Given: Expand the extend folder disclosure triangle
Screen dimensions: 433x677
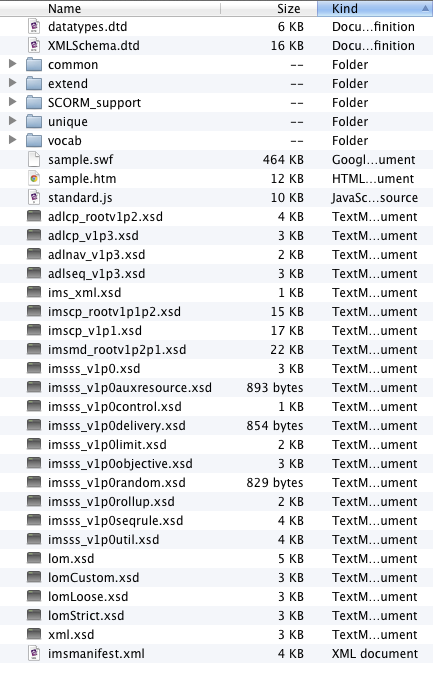Looking at the screenshot, I should click(13, 83).
